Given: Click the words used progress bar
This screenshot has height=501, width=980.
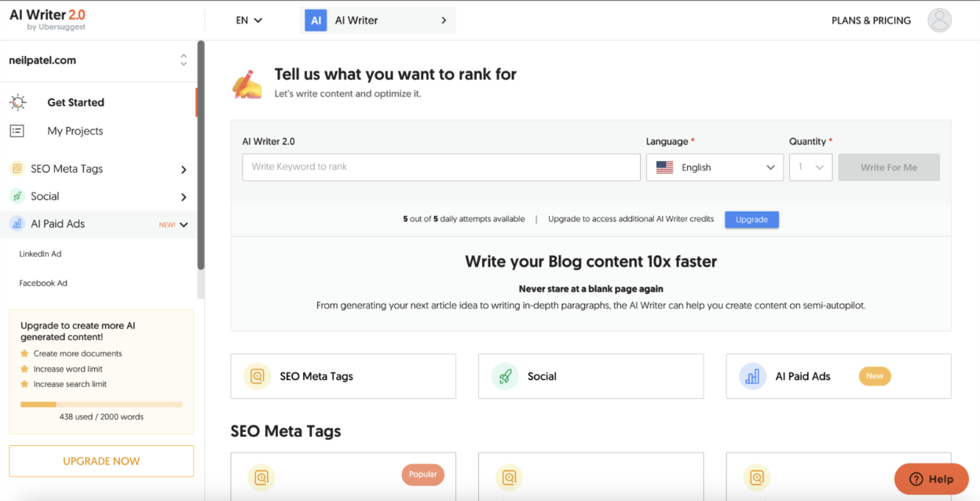Looking at the screenshot, I should [101, 404].
